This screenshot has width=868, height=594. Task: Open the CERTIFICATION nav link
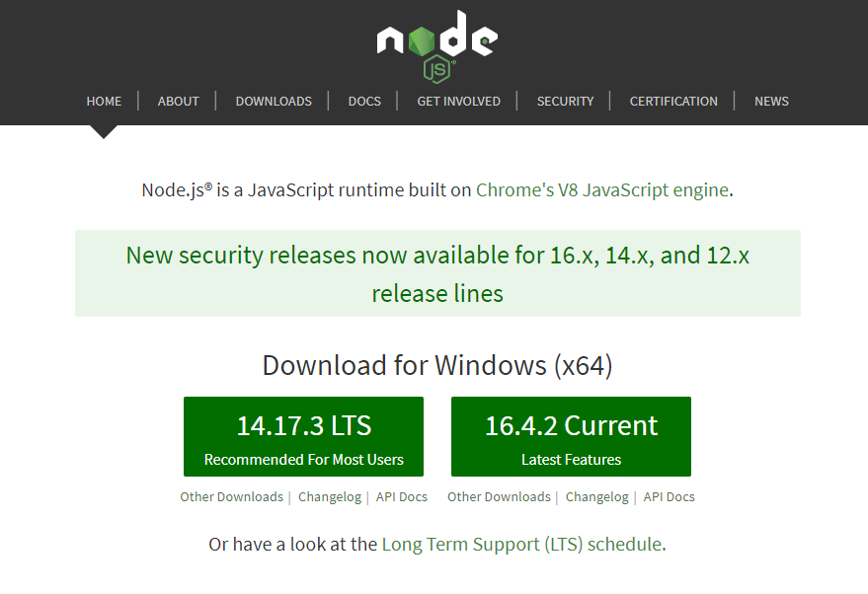point(673,101)
